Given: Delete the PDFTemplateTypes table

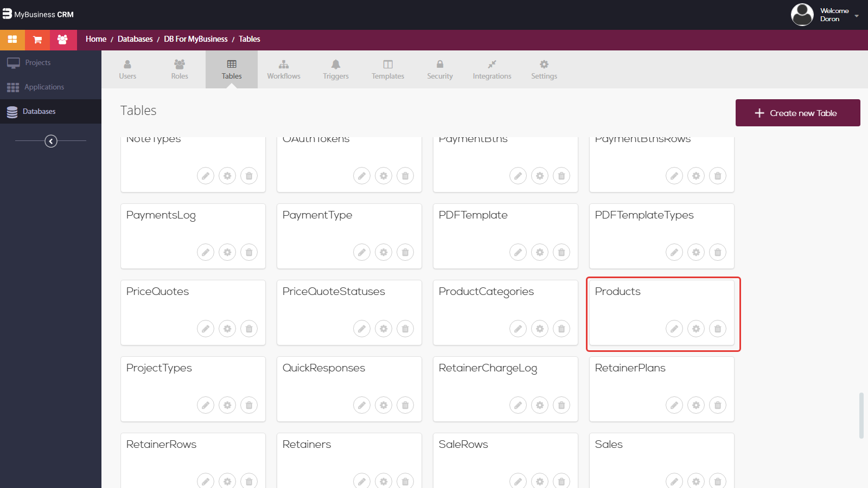Looking at the screenshot, I should [718, 252].
